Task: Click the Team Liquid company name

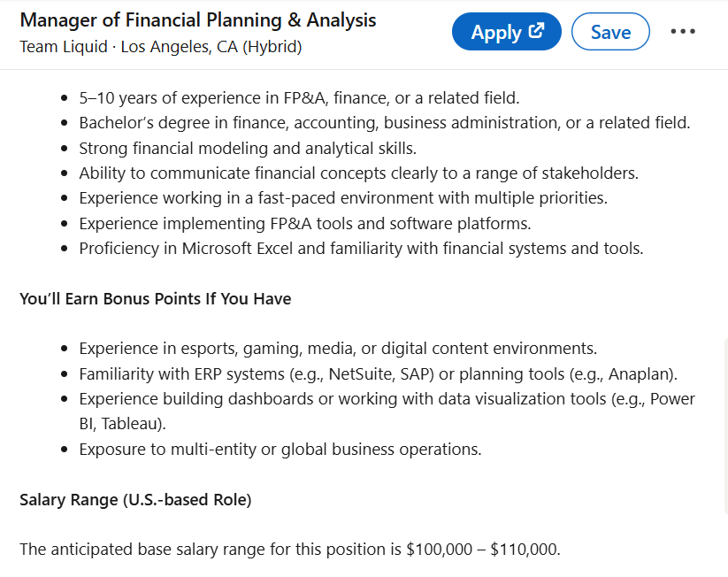Action: [x=64, y=47]
